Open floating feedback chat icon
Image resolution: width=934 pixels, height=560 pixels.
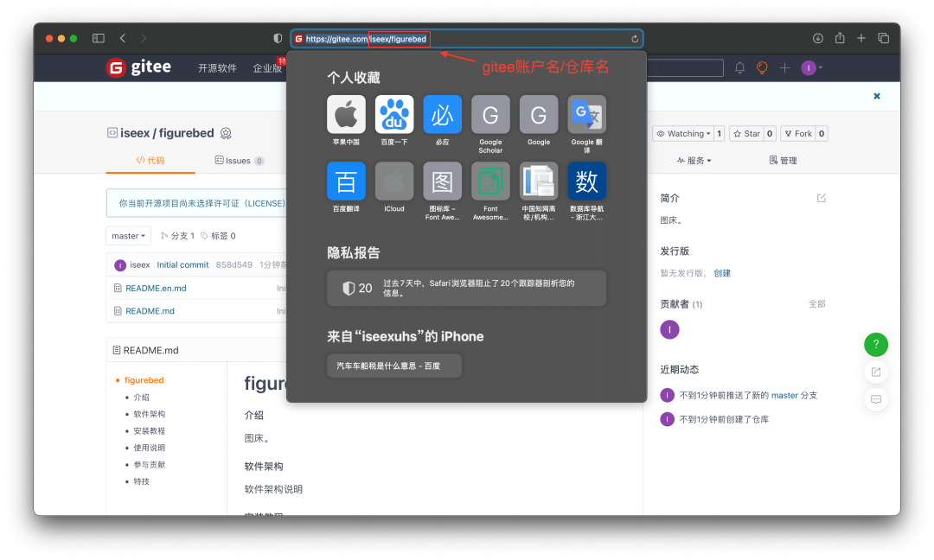(875, 399)
